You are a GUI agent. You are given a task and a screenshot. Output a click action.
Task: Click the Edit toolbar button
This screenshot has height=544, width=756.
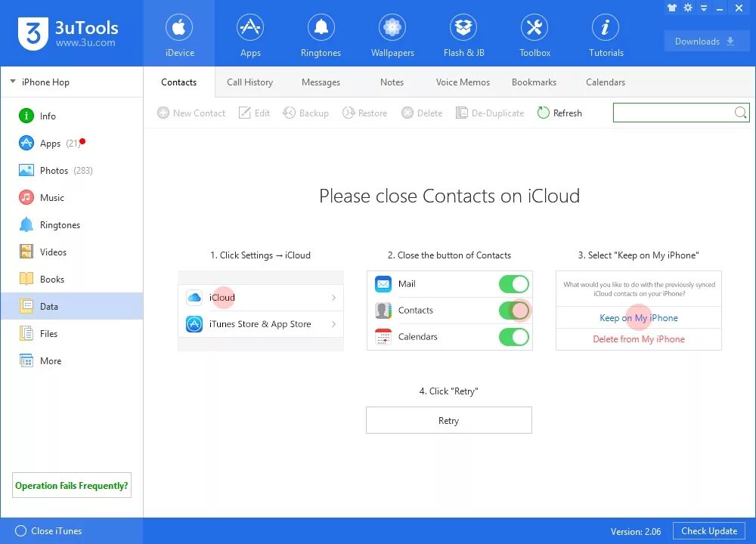tap(255, 113)
